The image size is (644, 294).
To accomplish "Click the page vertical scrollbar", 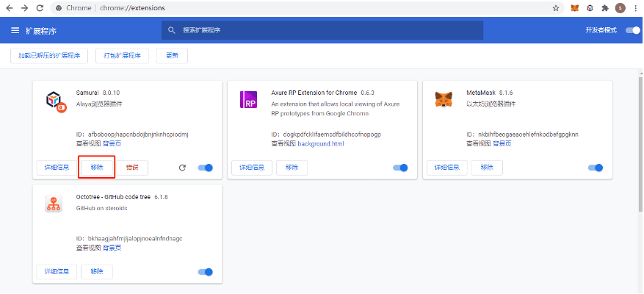I will tap(641, 144).
